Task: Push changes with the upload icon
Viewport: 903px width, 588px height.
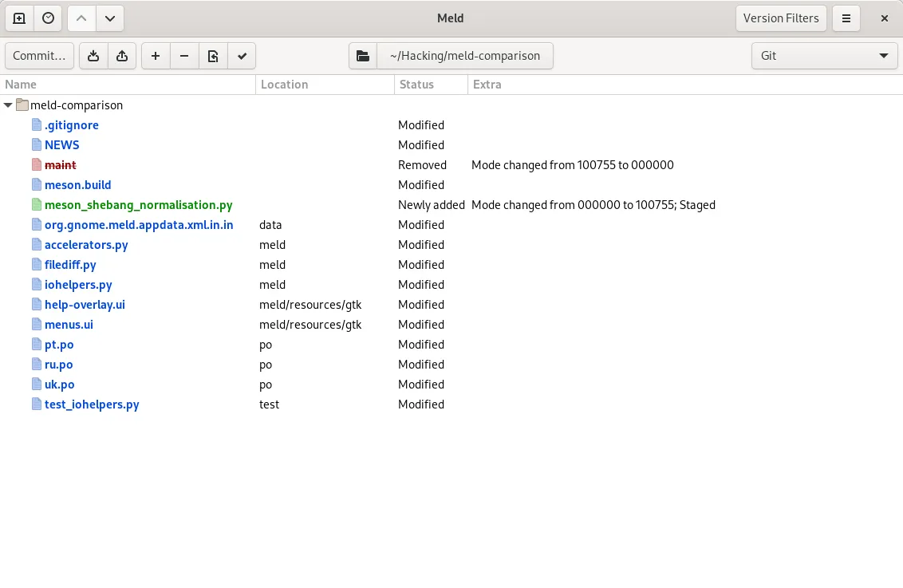Action: (x=122, y=56)
